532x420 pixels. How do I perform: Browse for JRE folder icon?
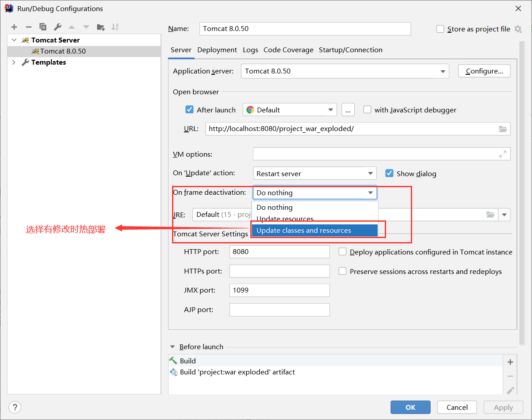tap(490, 215)
